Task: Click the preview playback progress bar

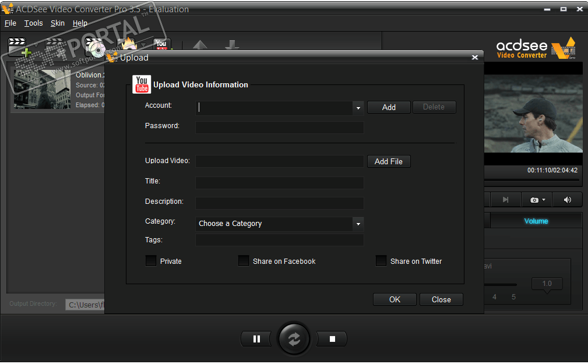Action: click(x=531, y=180)
